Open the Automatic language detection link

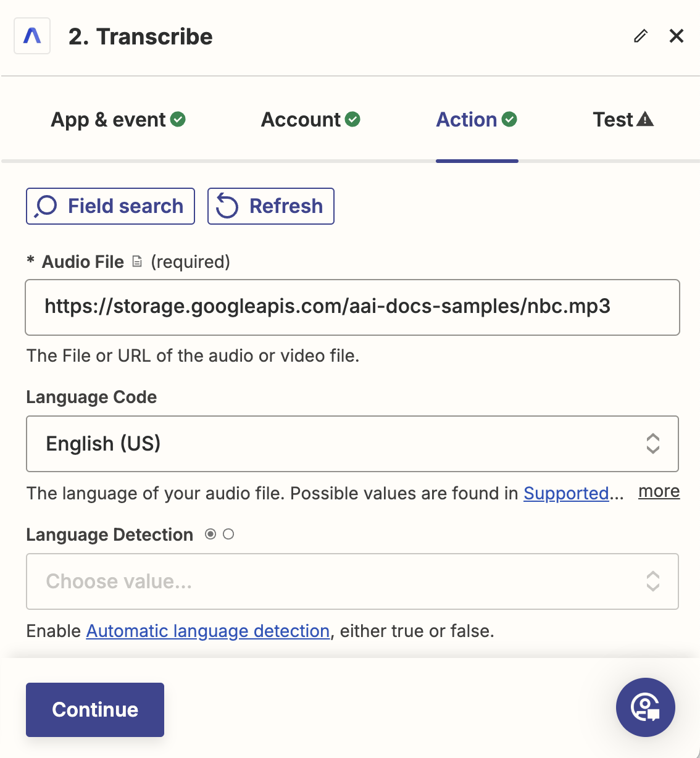pos(207,631)
